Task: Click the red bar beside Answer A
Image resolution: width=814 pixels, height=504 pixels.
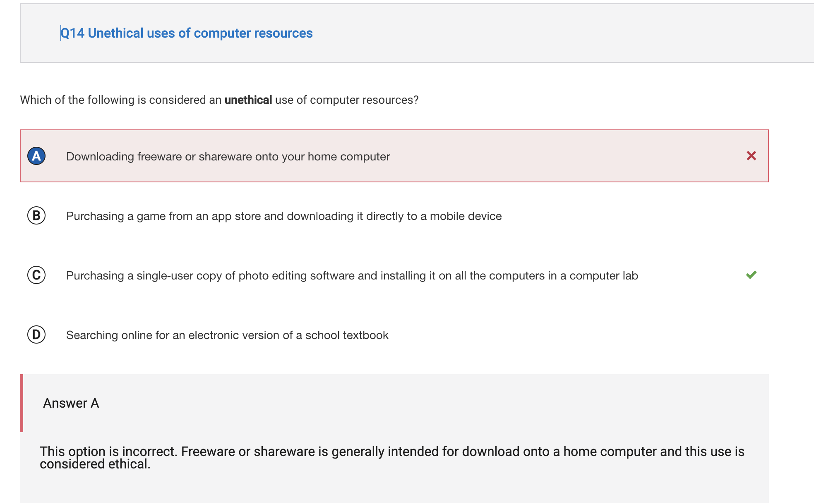Action: coord(22,403)
